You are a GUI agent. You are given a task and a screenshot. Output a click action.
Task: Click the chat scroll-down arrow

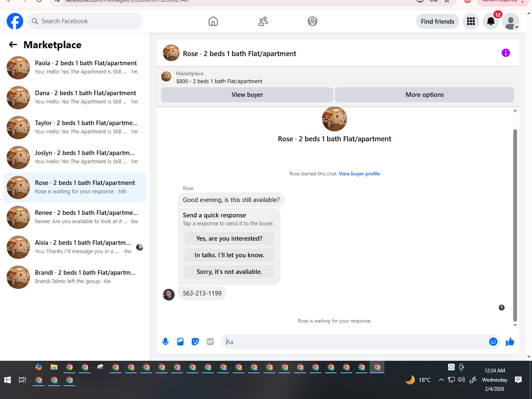point(515,325)
